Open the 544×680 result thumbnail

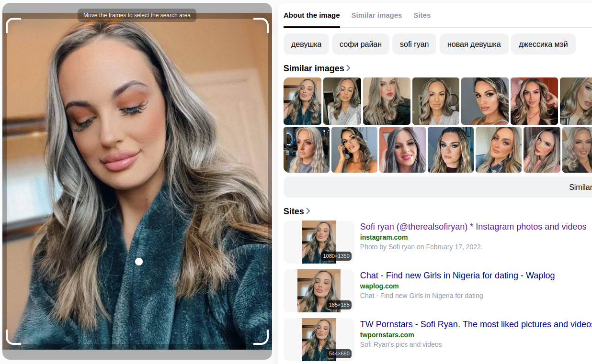coord(319,340)
